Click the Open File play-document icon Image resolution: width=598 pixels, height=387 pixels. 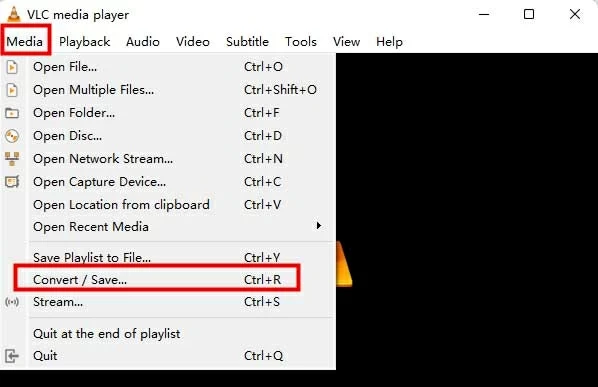click(12, 67)
